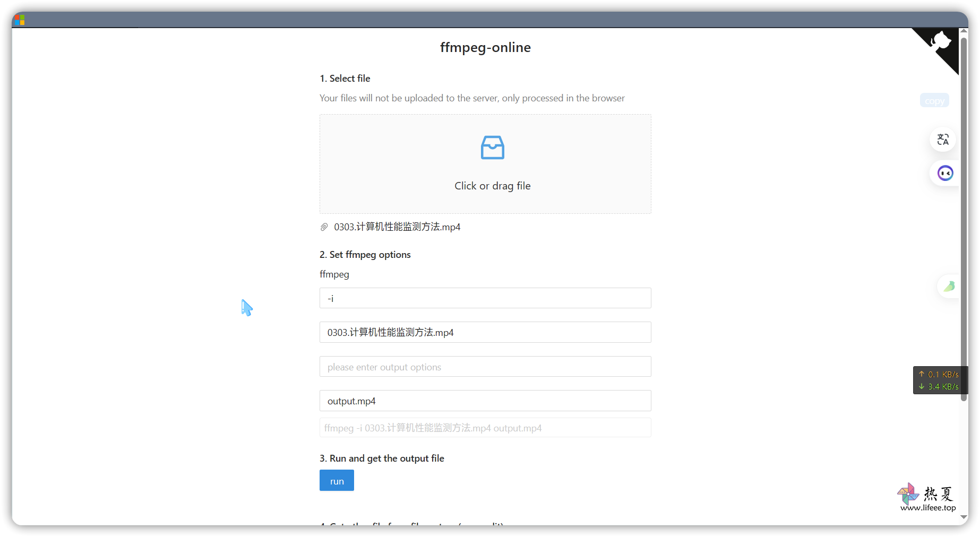Click the faded copy button
The image size is (980, 537).
934,101
